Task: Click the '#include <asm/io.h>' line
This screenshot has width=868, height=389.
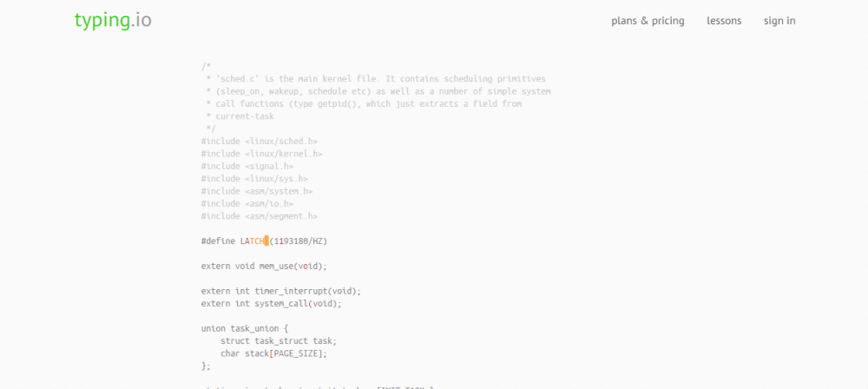Action: [x=247, y=204]
